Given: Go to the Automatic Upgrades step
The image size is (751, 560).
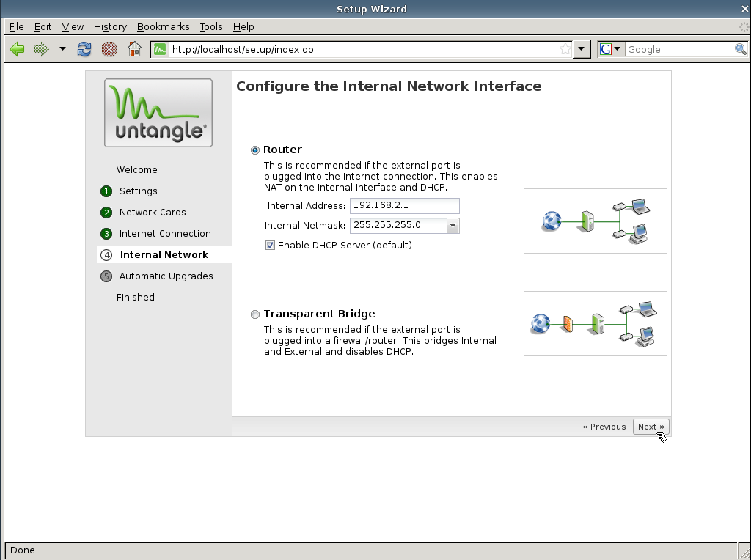Looking at the screenshot, I should tap(166, 276).
